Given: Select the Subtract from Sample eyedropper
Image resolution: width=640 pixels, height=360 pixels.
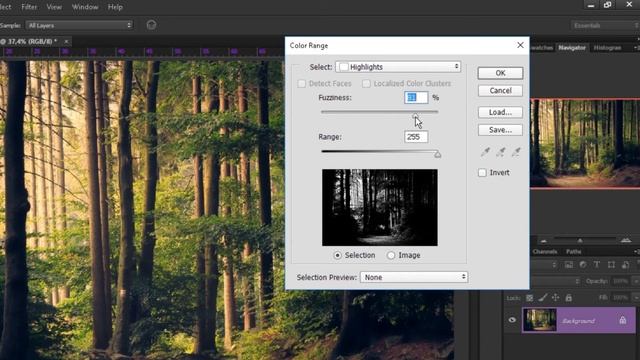Looking at the screenshot, I should coord(516,152).
